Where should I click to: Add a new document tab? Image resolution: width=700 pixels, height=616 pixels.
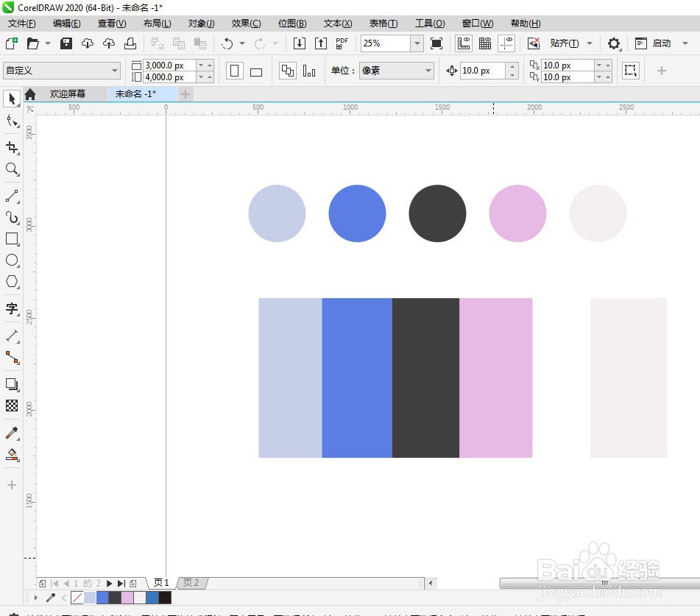click(185, 93)
